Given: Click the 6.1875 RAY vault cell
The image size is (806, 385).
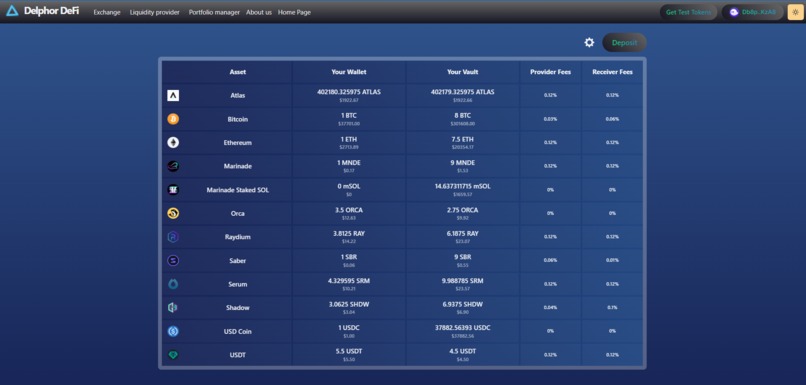Looking at the screenshot, I should [463, 237].
